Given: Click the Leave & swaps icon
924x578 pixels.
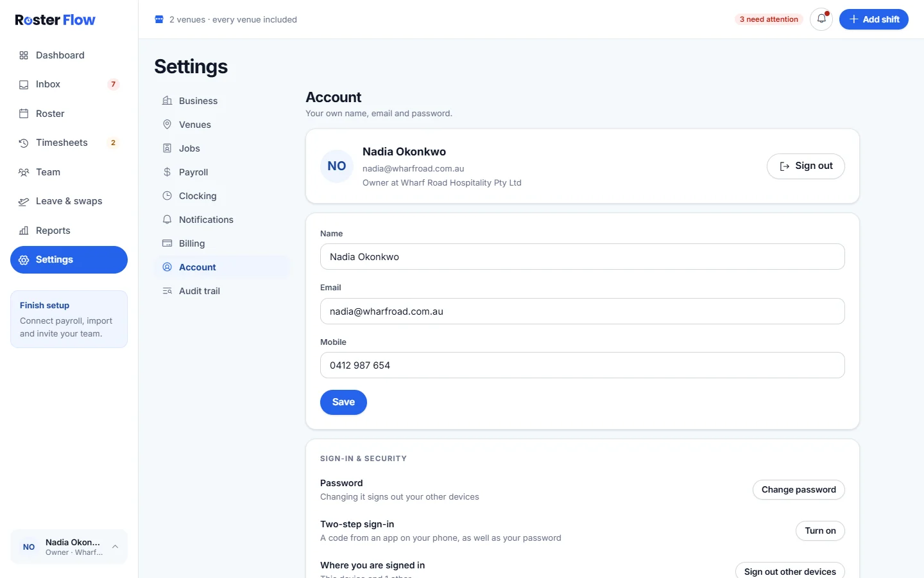Looking at the screenshot, I should pos(24,201).
